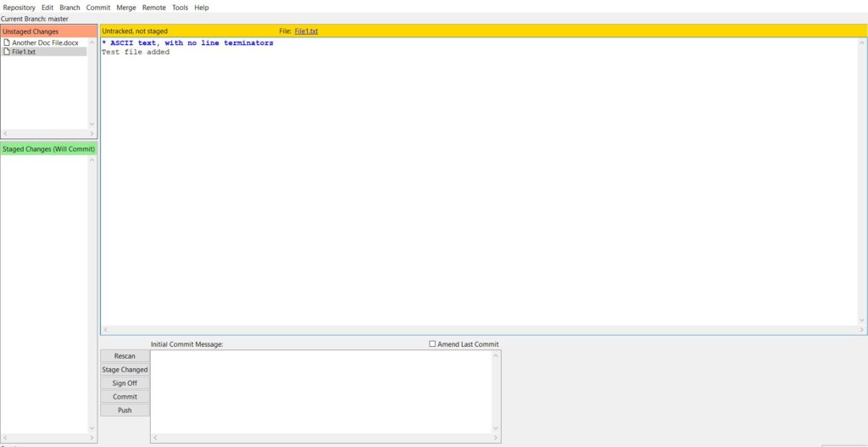Screen dimensions: 868x447
Task: Open the Commit menu
Action: point(98,8)
